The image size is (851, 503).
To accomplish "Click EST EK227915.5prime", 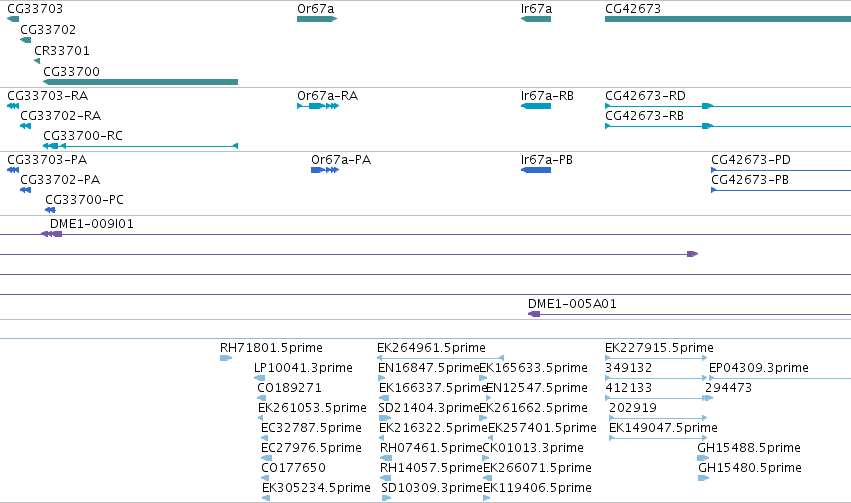I will click(x=659, y=347).
